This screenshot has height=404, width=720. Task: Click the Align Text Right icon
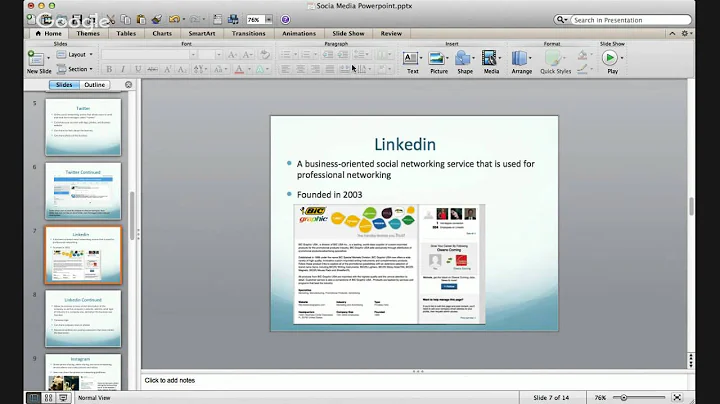(x=315, y=69)
